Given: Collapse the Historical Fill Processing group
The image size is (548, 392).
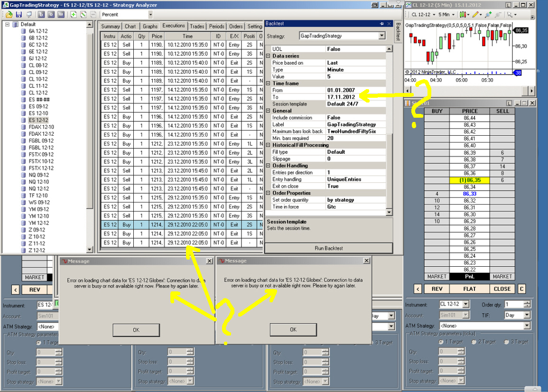Looking at the screenshot, I should coord(268,145).
